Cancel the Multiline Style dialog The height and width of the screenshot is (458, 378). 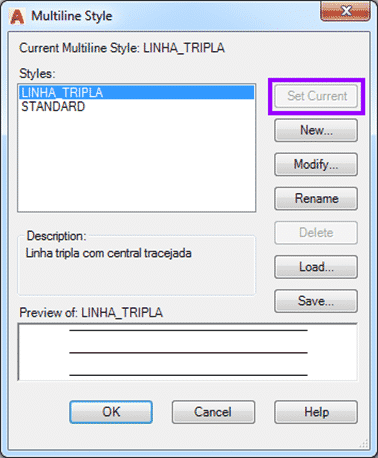[213, 412]
